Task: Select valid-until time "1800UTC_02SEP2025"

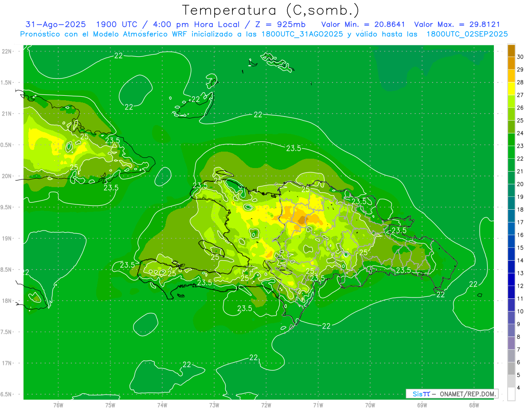Action: point(467,34)
